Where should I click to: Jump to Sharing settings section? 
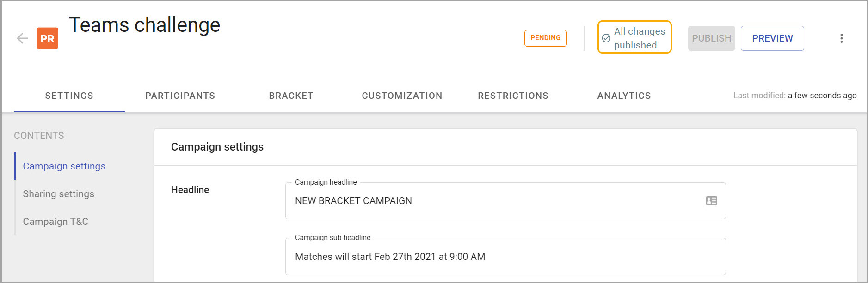[x=59, y=194]
